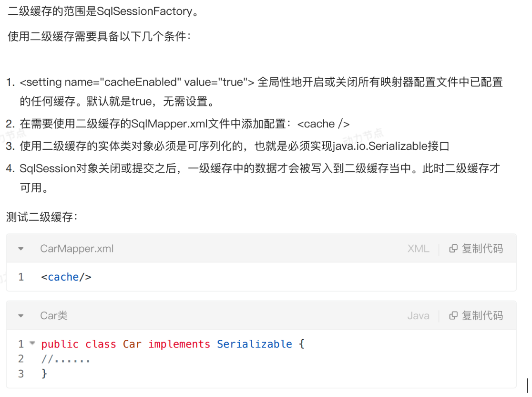Click line number 1 of cache snippet
532x397 pixels.
[21, 277]
